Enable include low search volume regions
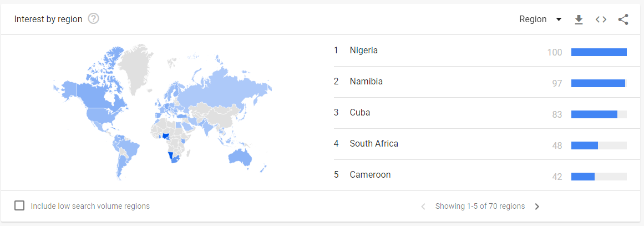This screenshot has height=226, width=644. (19, 206)
